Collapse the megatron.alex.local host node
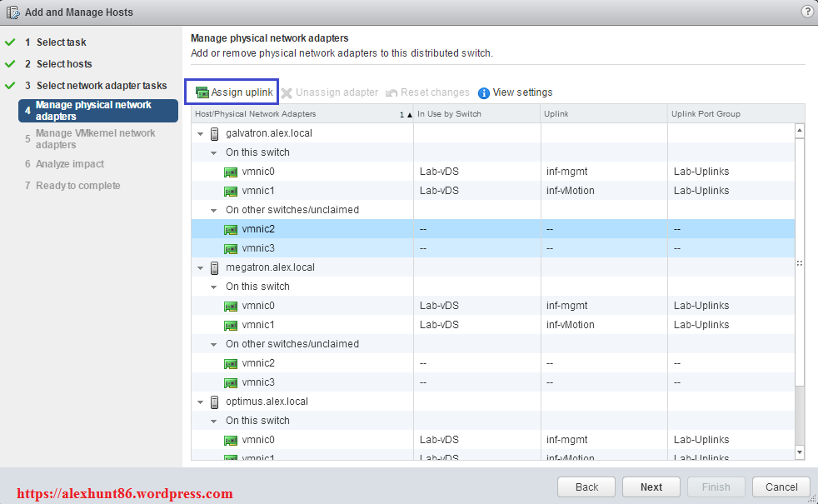The image size is (818, 504). 200,267
